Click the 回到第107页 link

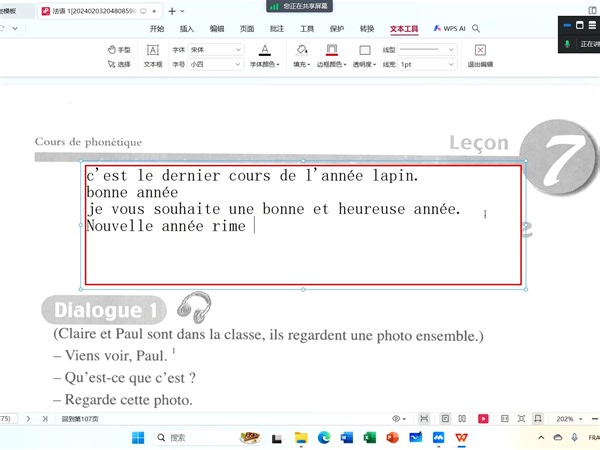tap(80, 419)
